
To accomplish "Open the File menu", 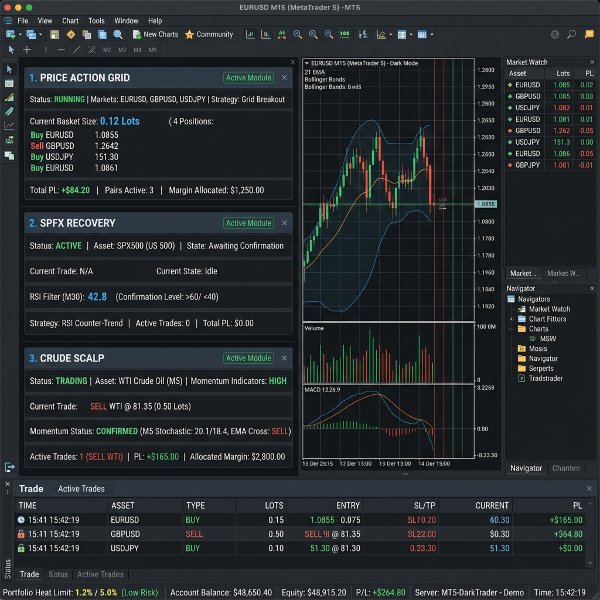I will [x=23, y=21].
